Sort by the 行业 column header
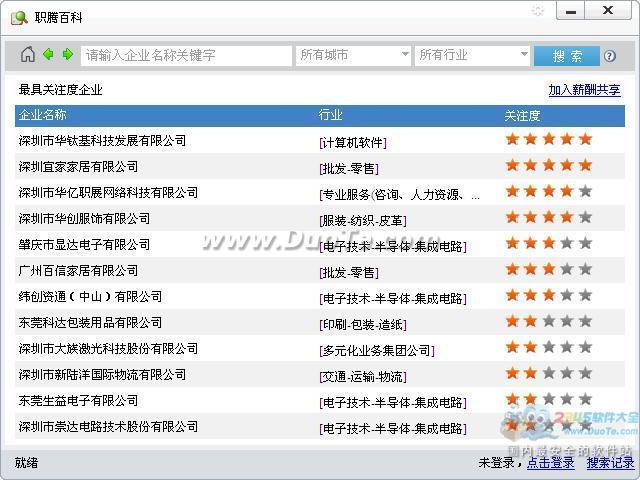 (330, 115)
